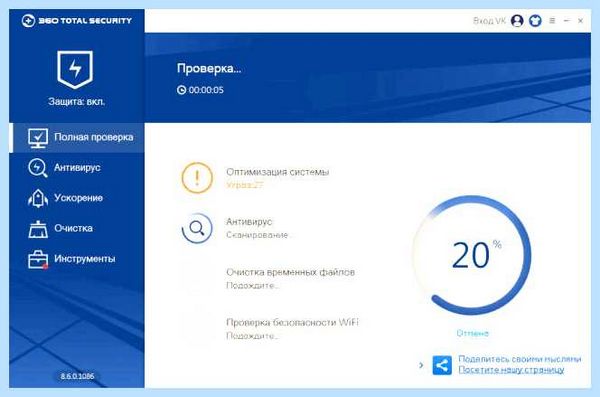Close the 360 Total Security window
The width and height of the screenshot is (600, 397).
tap(580, 21)
